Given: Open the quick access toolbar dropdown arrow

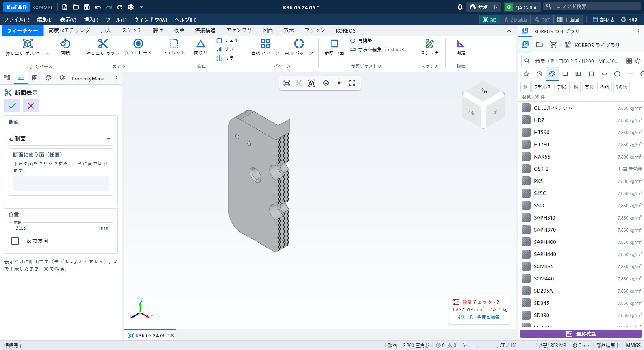Looking at the screenshot, I should tap(141, 7).
